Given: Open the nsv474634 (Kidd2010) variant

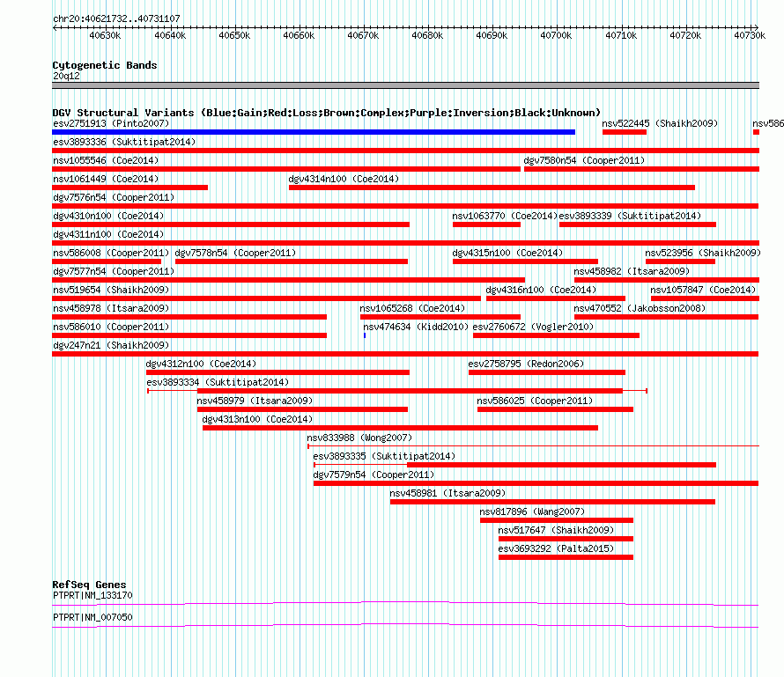Looking at the screenshot, I should (x=416, y=327).
